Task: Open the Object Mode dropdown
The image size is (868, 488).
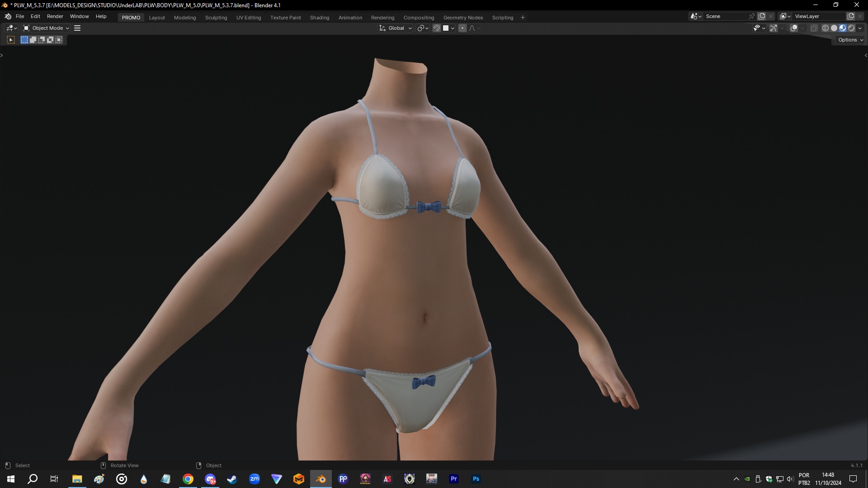Action: point(45,28)
